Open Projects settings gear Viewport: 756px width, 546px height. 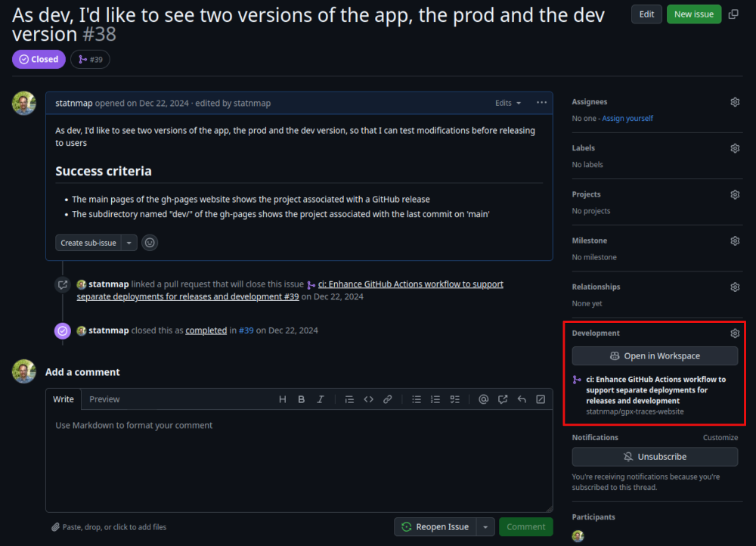[x=735, y=194]
